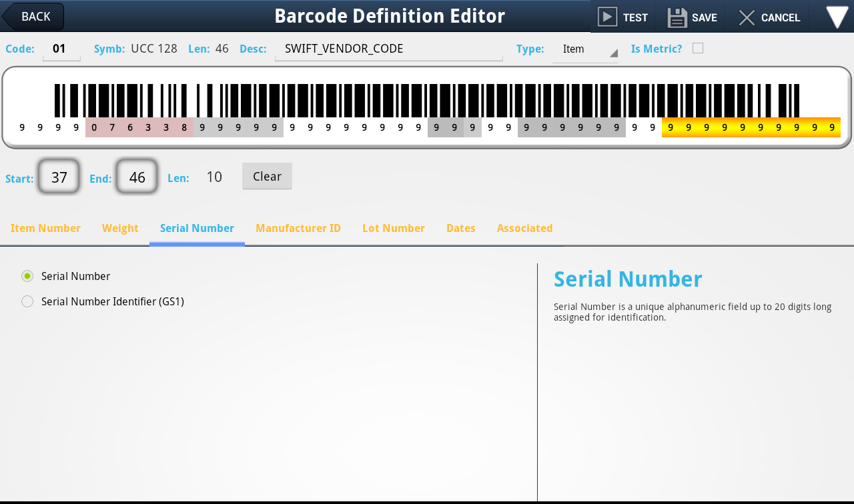Image resolution: width=854 pixels, height=504 pixels.
Task: Go back with the BACK button
Action: click(x=33, y=17)
